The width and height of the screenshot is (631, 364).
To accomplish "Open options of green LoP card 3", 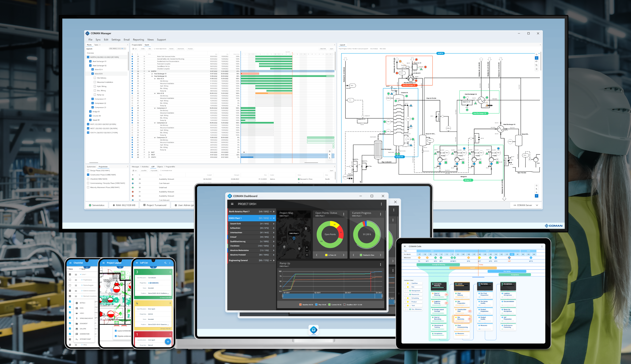I will [x=170, y=272].
